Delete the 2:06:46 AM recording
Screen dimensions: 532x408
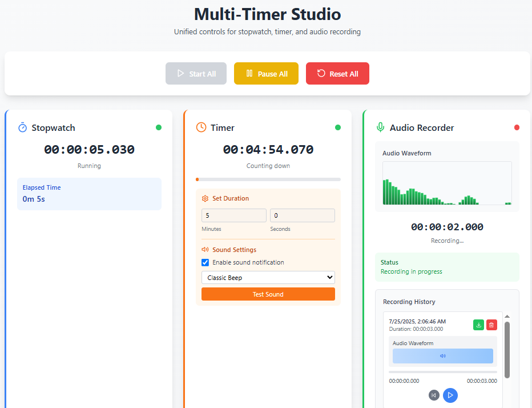coord(491,325)
